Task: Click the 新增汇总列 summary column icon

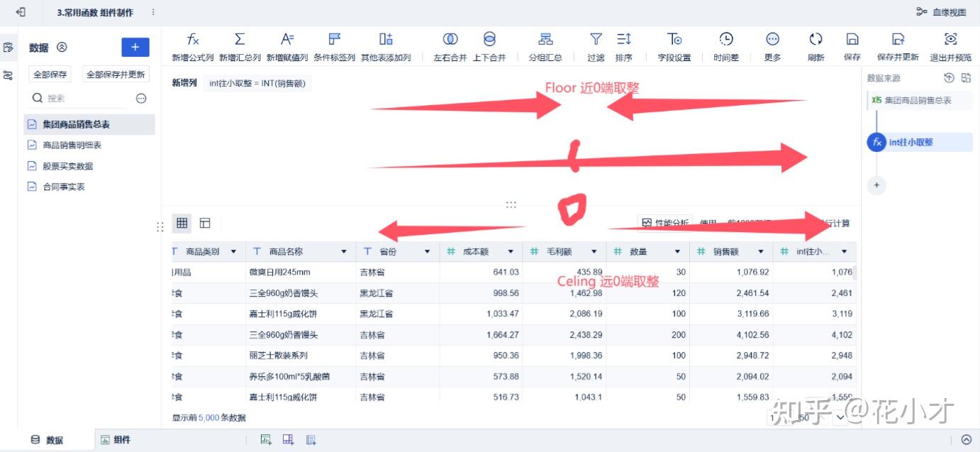Action: point(240,45)
